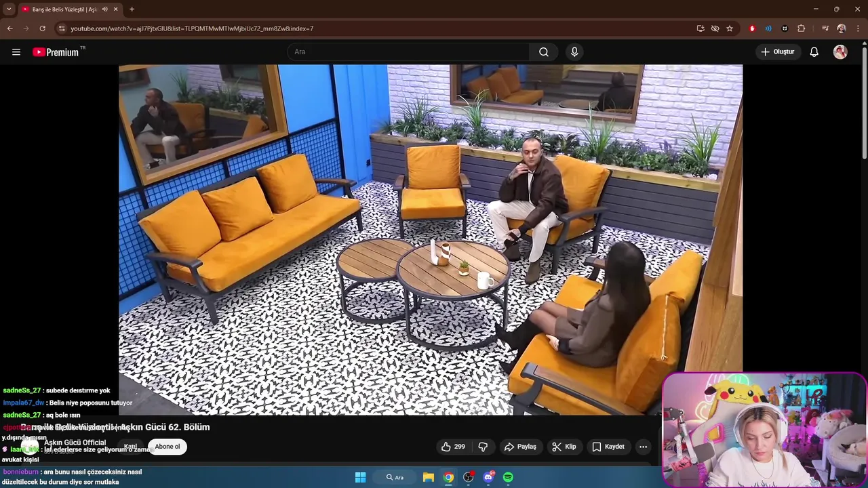The height and width of the screenshot is (488, 868).
Task: Create a clip with Klip button
Action: click(x=564, y=447)
